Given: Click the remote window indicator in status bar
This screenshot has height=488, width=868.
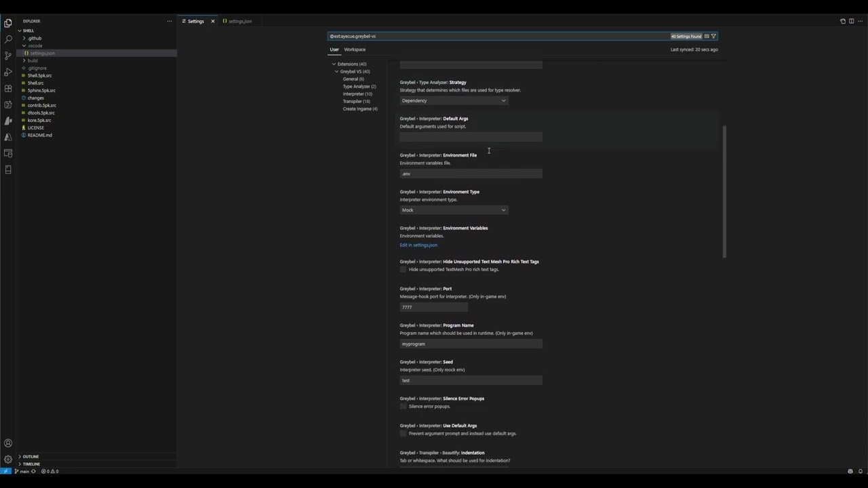Looking at the screenshot, I should pos(5,471).
